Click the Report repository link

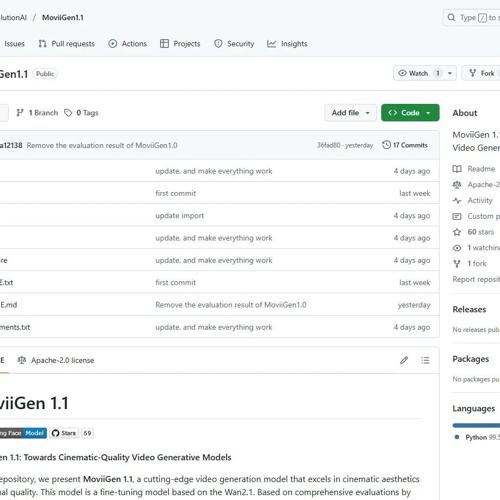coord(476,280)
